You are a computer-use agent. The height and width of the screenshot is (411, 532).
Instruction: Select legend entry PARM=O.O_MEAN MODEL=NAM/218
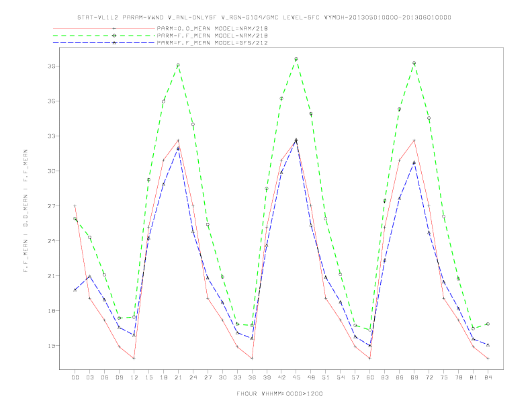tap(212, 28)
